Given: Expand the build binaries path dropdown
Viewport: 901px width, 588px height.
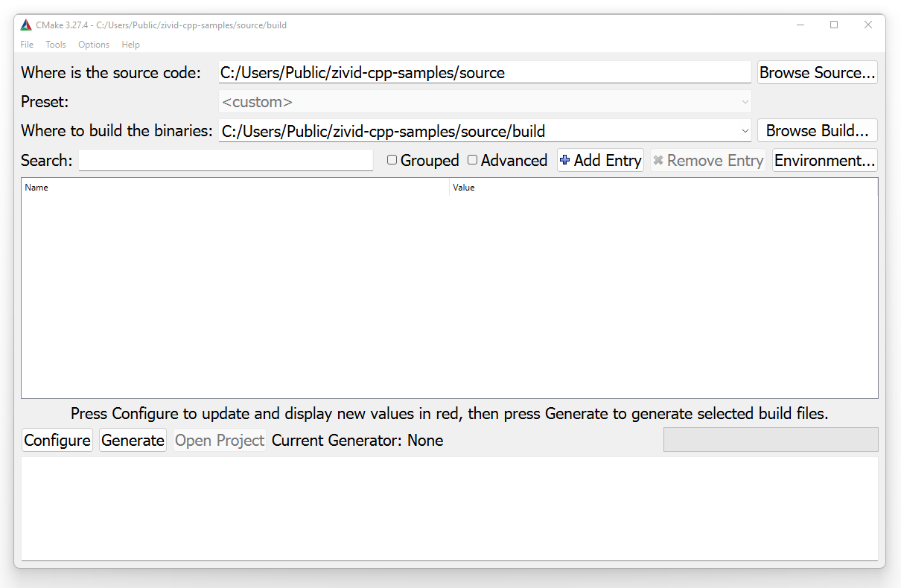Looking at the screenshot, I should [x=745, y=131].
